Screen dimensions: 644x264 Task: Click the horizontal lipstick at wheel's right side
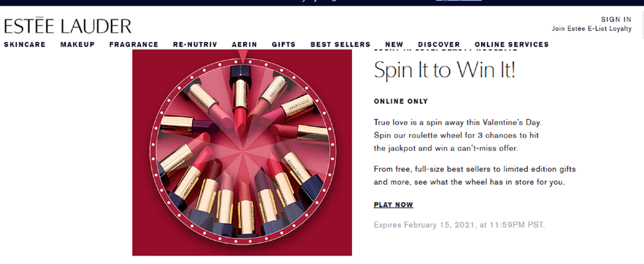[x=299, y=132]
